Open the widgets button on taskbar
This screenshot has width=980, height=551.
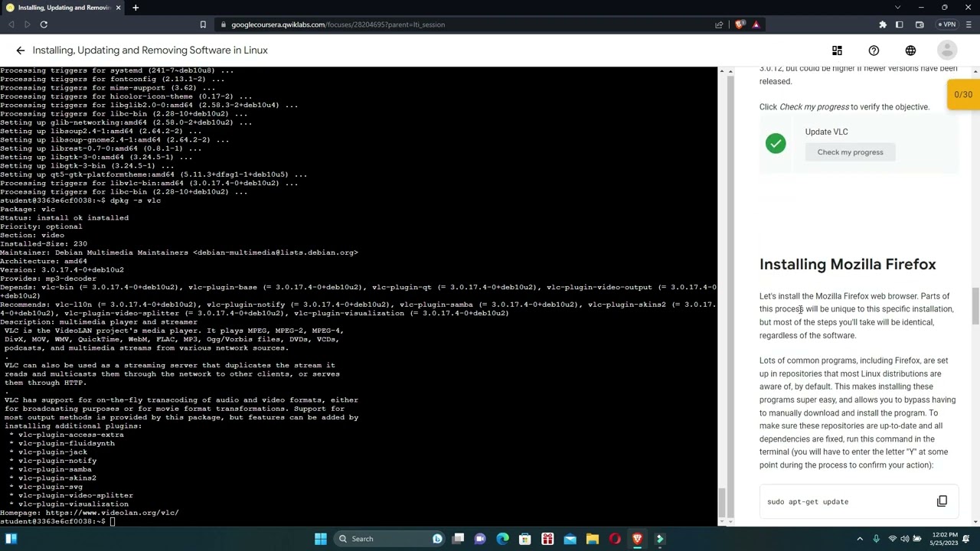11,539
